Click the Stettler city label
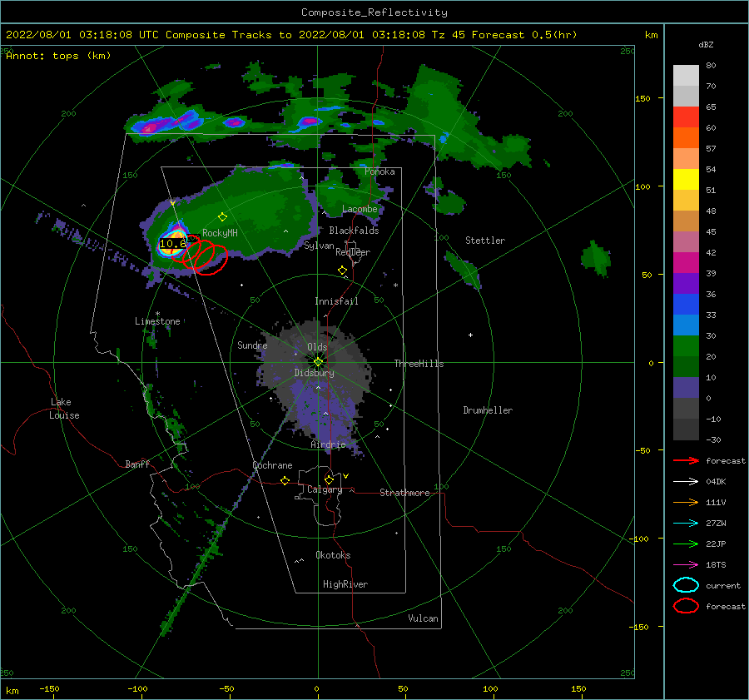This screenshot has width=749, height=700. (x=485, y=241)
